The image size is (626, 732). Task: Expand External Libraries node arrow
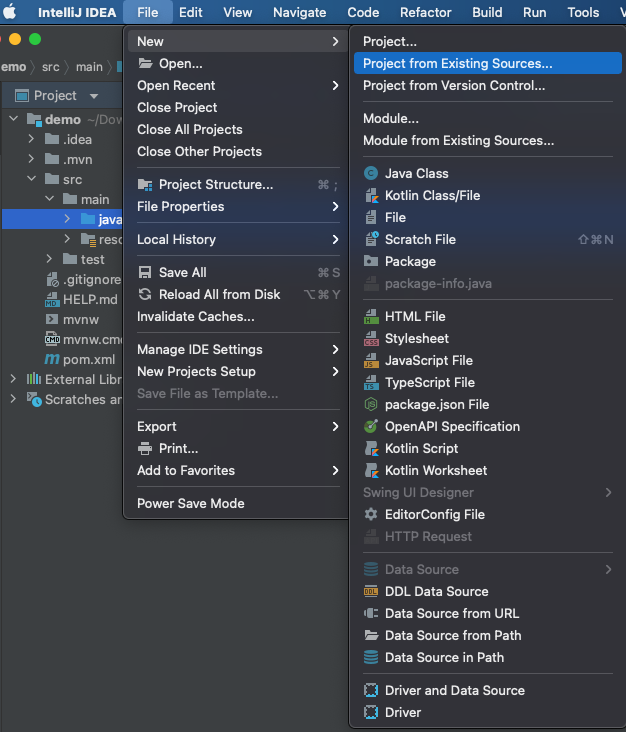(x=13, y=379)
